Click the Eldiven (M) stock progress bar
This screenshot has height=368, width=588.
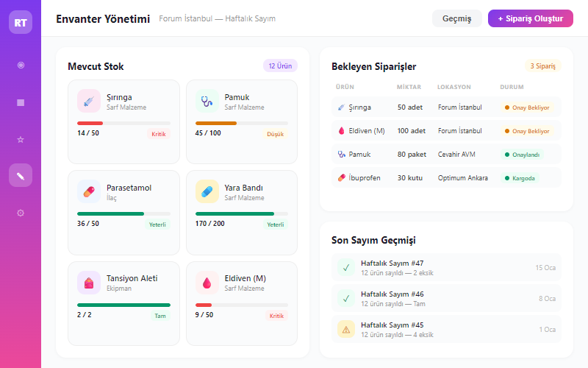click(x=242, y=305)
